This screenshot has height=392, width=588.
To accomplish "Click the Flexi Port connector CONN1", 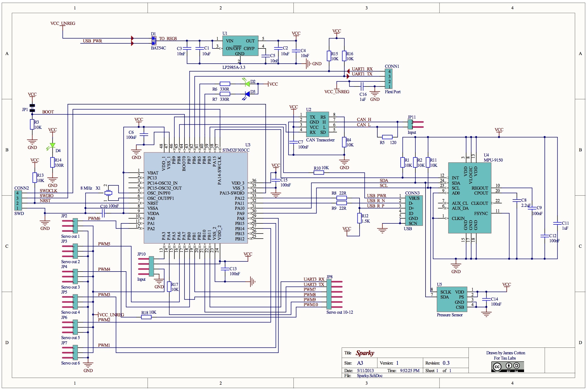I will pos(389,79).
